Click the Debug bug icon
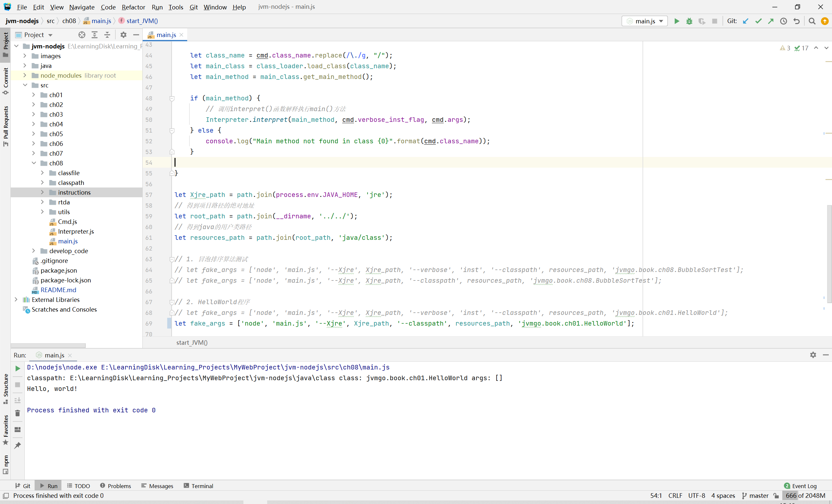This screenshot has width=832, height=504. pyautogui.click(x=689, y=21)
